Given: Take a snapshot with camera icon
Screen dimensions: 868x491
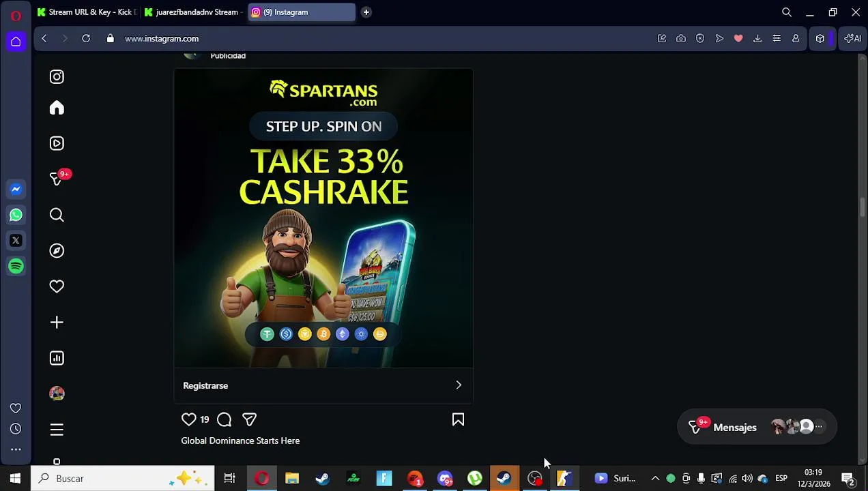Looking at the screenshot, I should (x=680, y=39).
